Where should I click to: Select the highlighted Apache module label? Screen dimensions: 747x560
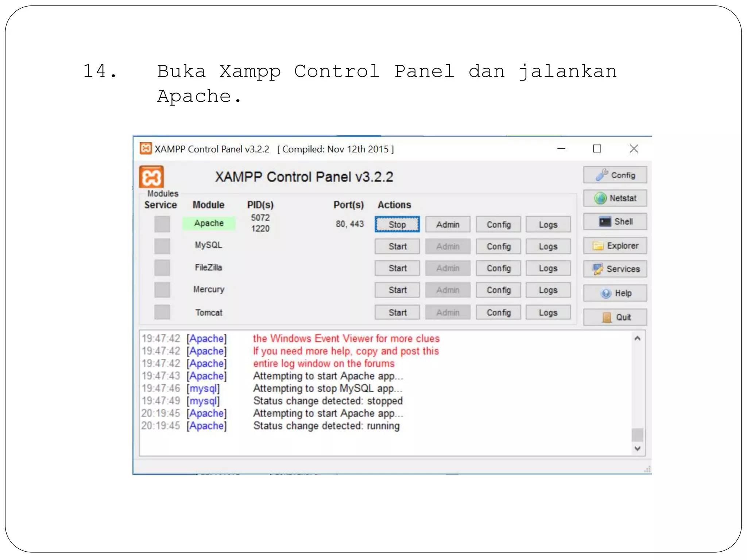(x=209, y=223)
